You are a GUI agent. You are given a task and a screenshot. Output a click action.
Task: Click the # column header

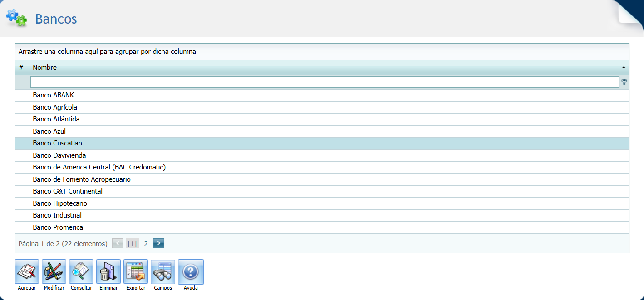click(x=21, y=68)
